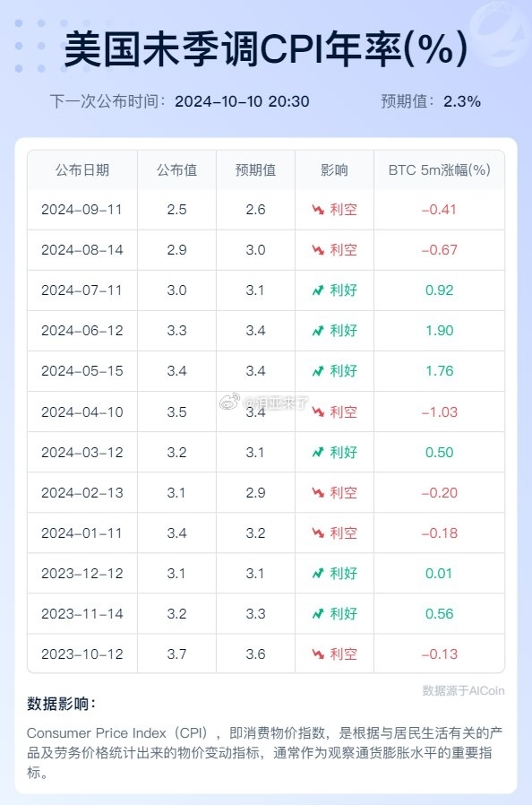Click the red arrow icon for 2023-10-12
The width and height of the screenshot is (532, 805).
point(318,654)
